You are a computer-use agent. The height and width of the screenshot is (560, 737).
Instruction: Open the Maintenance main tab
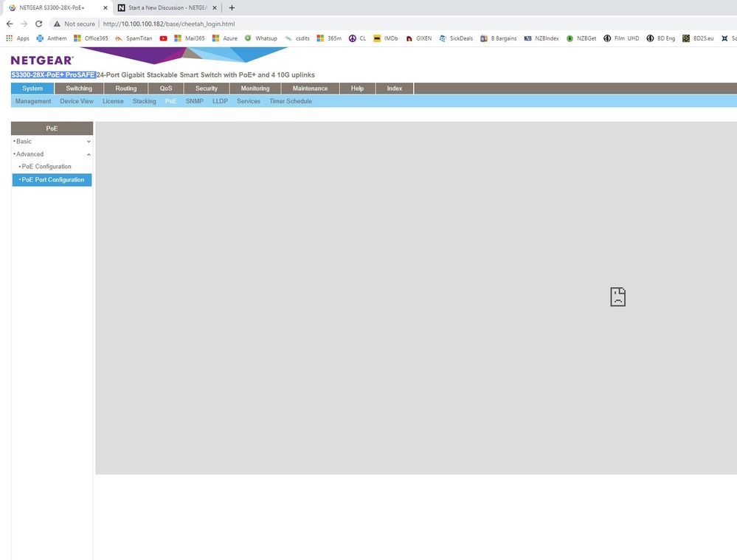click(310, 89)
